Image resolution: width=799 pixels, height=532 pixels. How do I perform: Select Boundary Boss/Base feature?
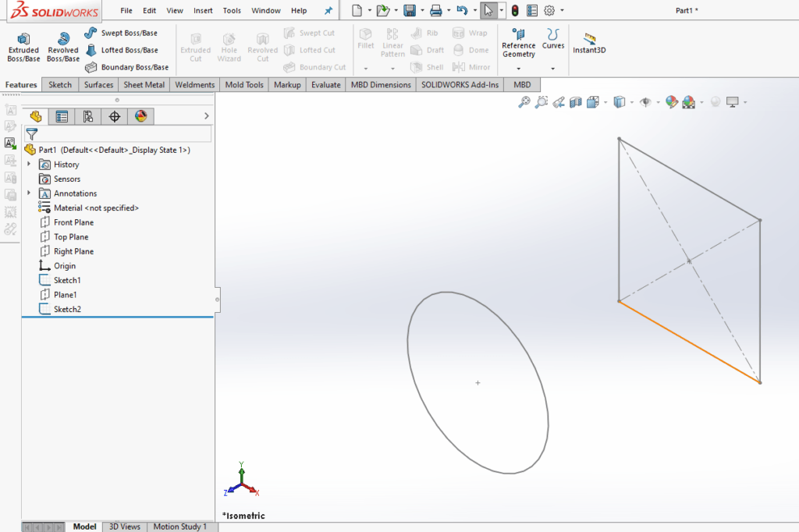pos(127,67)
